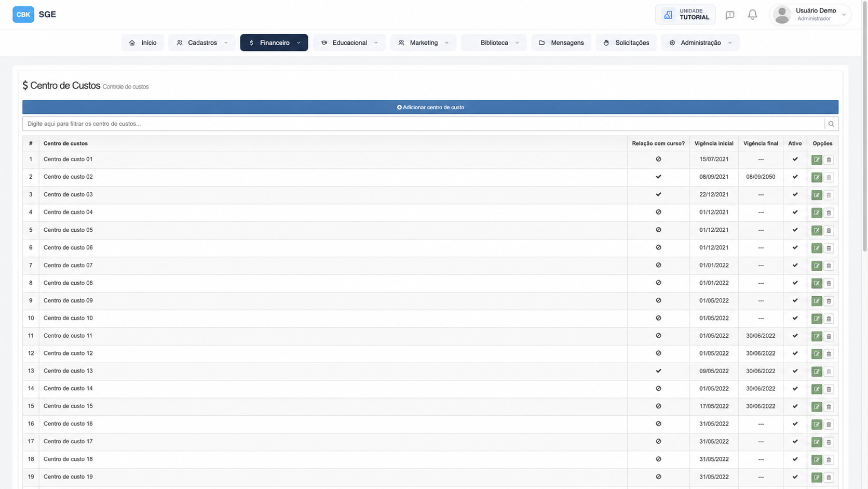
Task: Switch unit via Unidade Tutorial button
Action: 685,15
